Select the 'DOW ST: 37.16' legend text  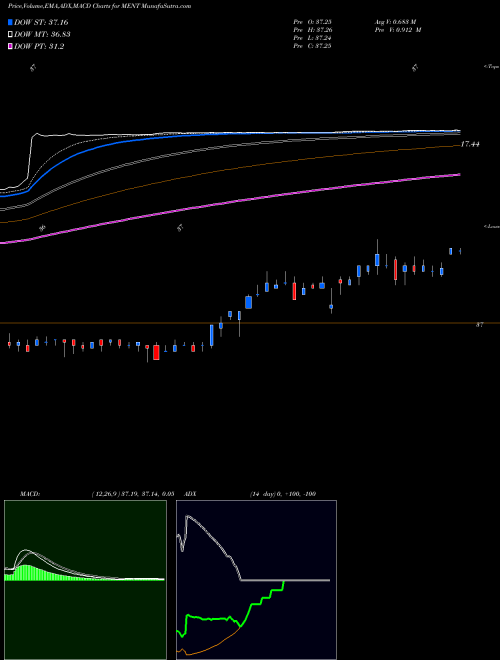(41, 22)
